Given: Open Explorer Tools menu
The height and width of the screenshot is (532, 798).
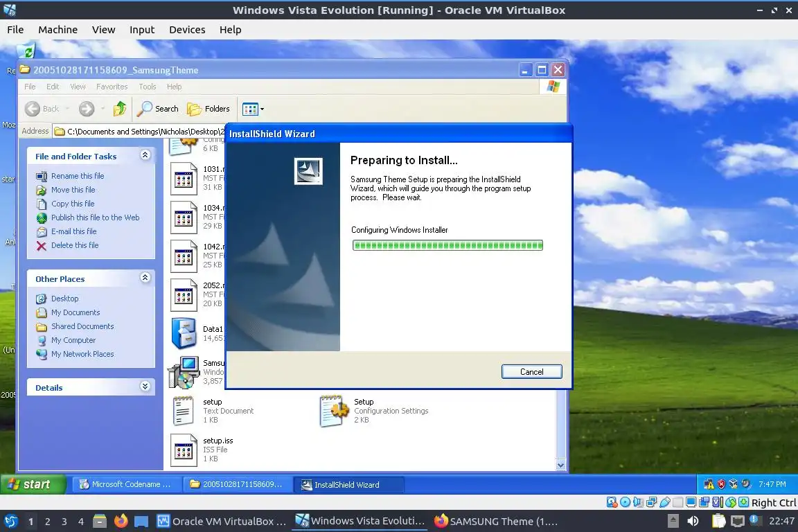Looking at the screenshot, I should pos(148,87).
